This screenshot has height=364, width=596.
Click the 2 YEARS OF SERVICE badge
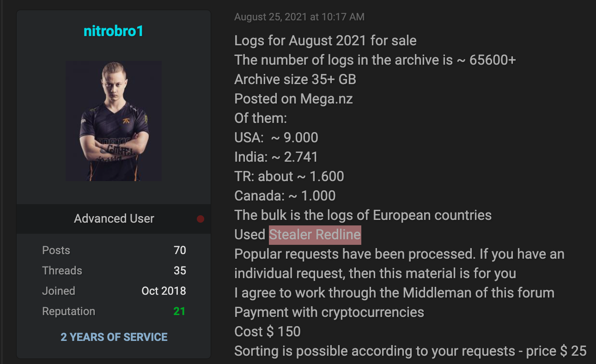(x=114, y=337)
